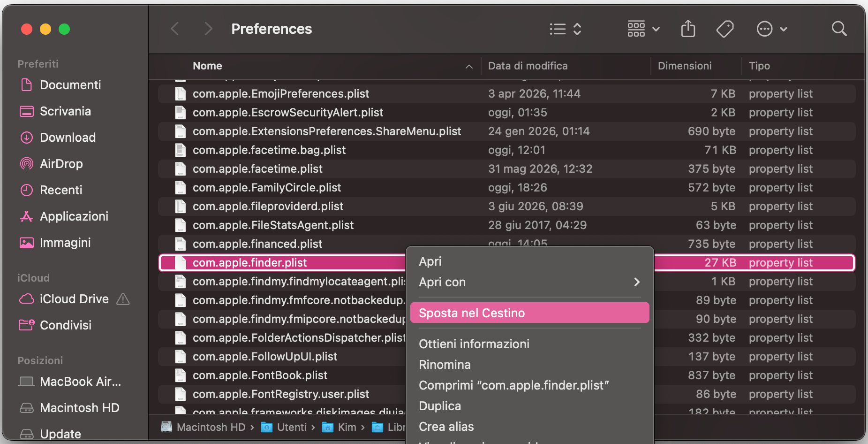Image resolution: width=868 pixels, height=444 pixels.
Task: Go back with the left chevron
Action: (x=175, y=29)
